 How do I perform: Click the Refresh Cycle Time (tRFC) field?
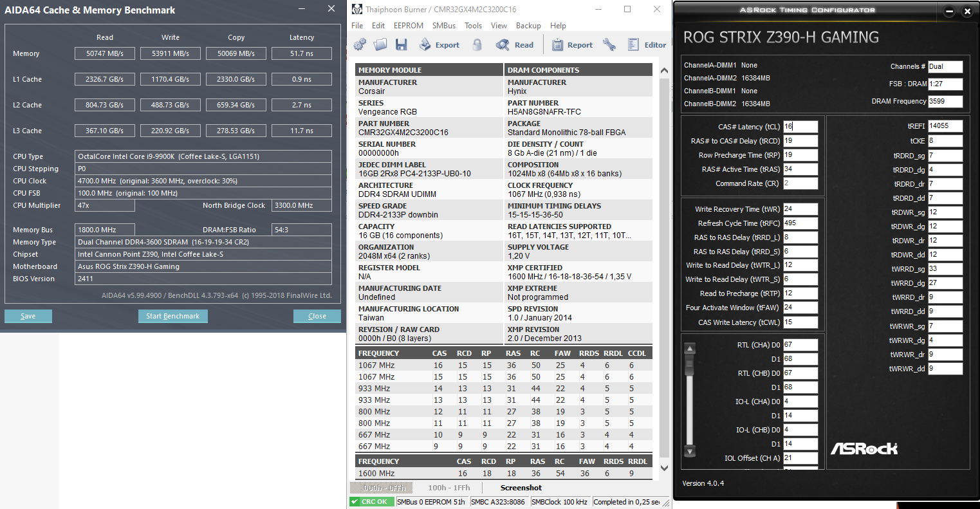click(800, 223)
